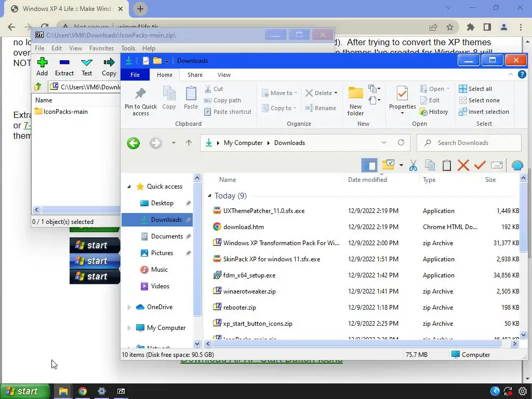The height and width of the screenshot is (399, 532).
Task: Click the blue globe icon in classic toolbar
Action: tap(517, 165)
